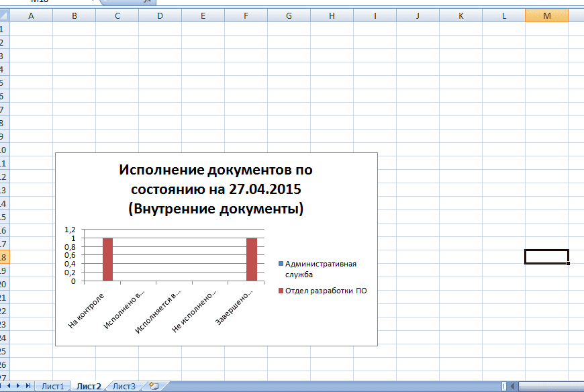
Task: Click the horizontal scrollbar left arrow
Action: point(514,386)
